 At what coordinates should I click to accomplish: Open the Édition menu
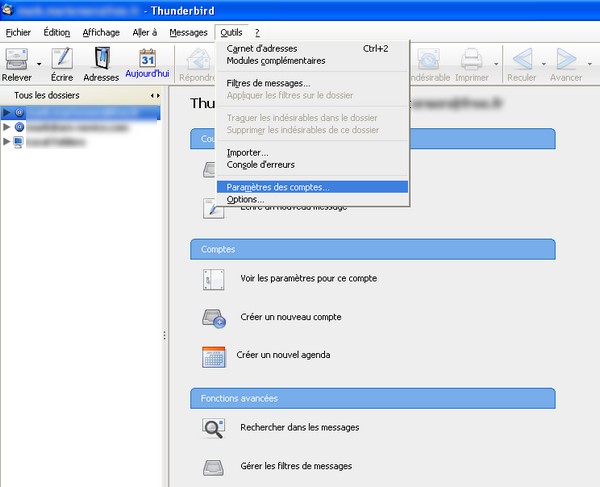57,33
